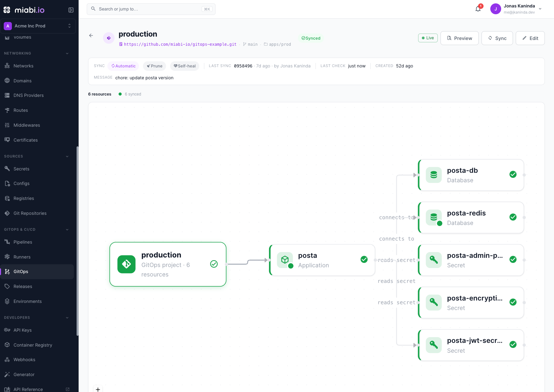Click the '6 synced' status text
Screen dimensions: 554x392
tap(133, 94)
